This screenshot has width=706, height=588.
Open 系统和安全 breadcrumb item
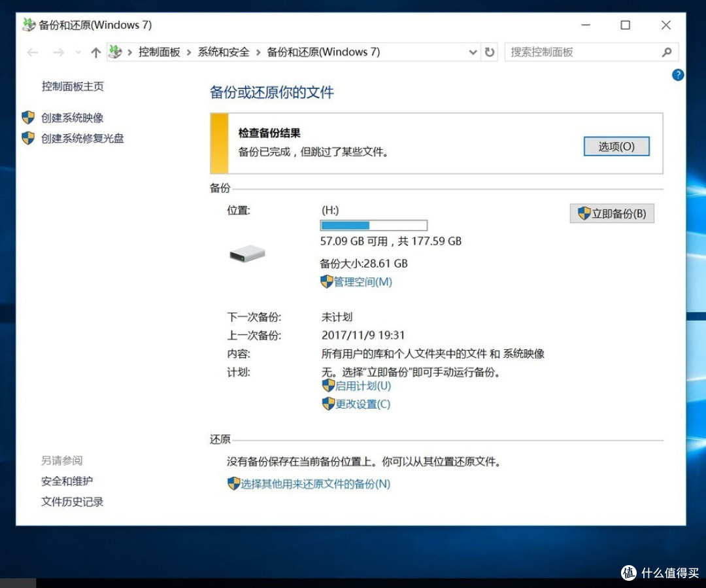click(224, 52)
